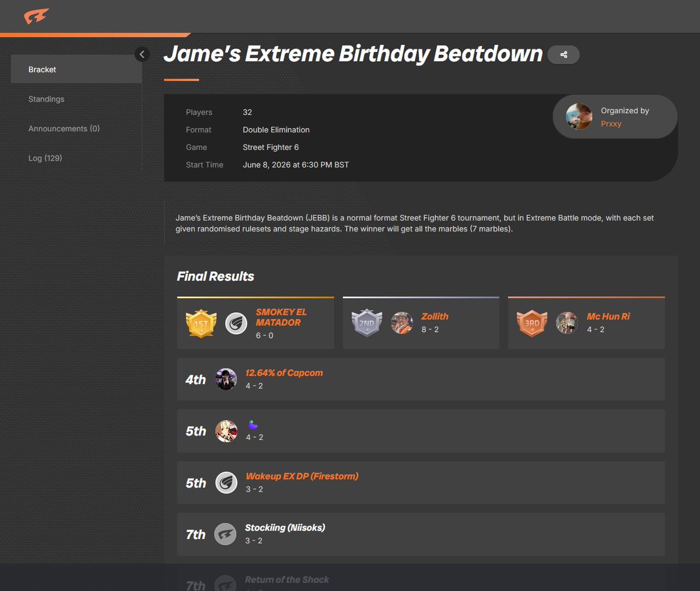Click the tournament title Jame's Extreme Birthday Beatdown
The height and width of the screenshot is (591, 700).
(x=353, y=54)
